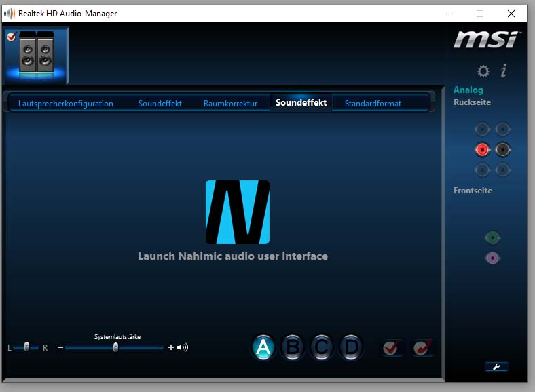Open the settings gear icon
Screen dimensions: 535x392
pyautogui.click(x=483, y=71)
